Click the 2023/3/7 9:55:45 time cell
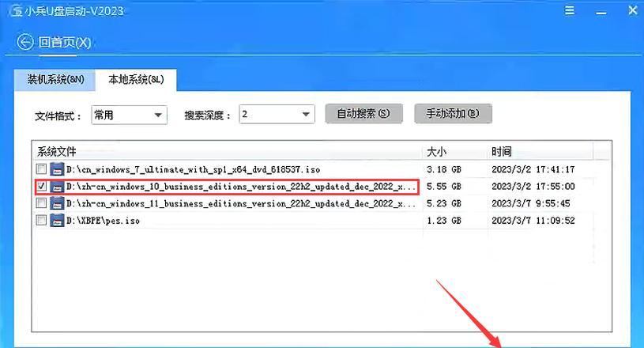Screen dimensions: 644x348 (x=531, y=203)
